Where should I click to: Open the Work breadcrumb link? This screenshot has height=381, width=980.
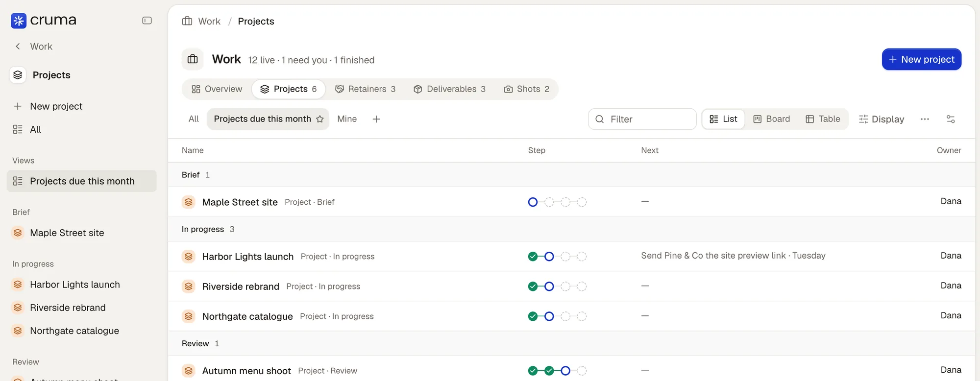tap(209, 21)
